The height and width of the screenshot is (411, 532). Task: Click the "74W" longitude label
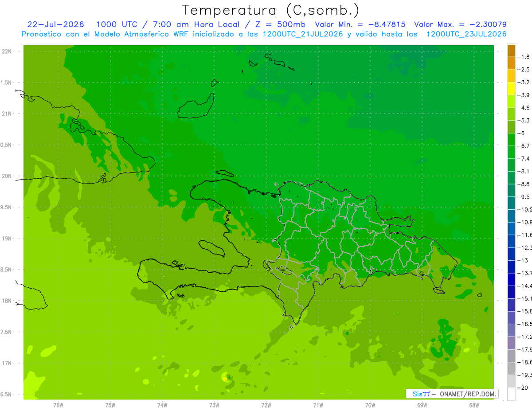coord(162,405)
